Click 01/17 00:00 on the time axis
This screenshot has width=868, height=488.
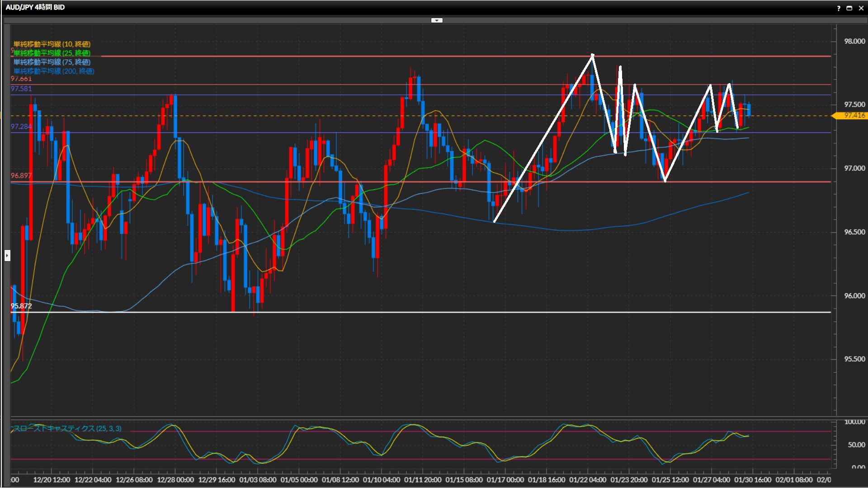(505, 480)
